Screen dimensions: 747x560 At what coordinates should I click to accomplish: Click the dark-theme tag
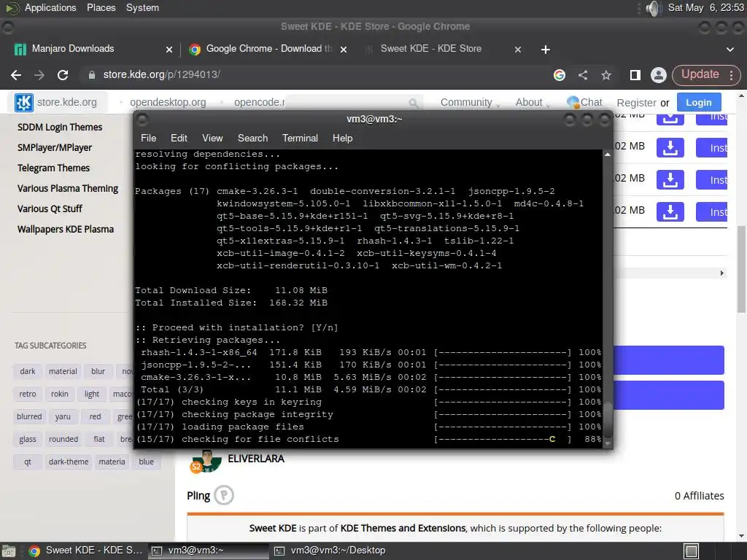pos(69,462)
